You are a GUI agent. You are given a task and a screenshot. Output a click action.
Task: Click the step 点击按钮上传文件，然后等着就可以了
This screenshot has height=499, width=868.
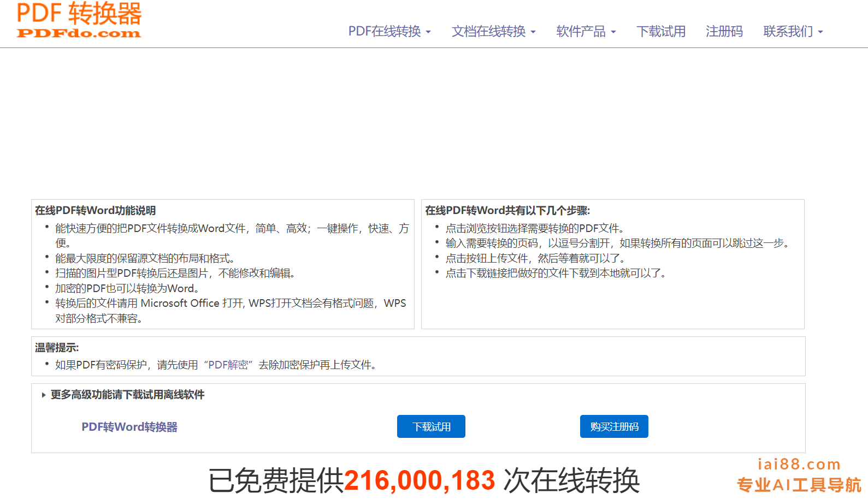(x=535, y=258)
